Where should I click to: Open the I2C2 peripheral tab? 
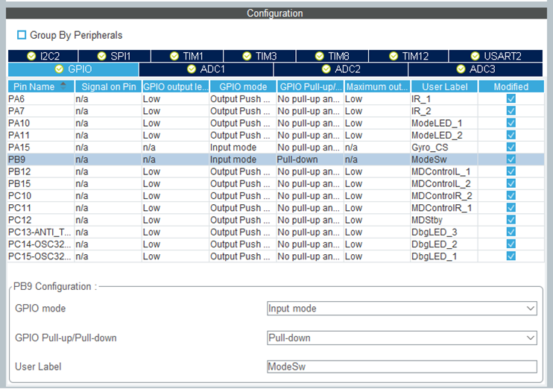click(43, 56)
